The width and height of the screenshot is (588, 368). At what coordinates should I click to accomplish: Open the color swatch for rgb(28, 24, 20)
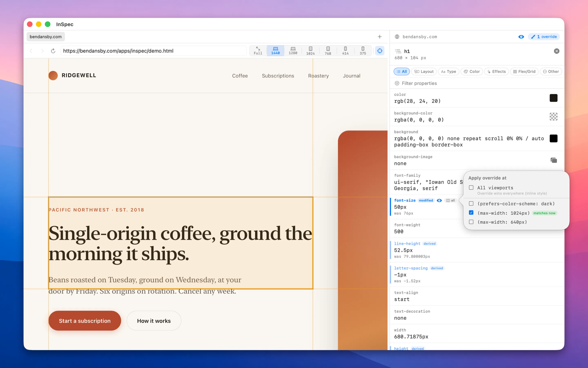click(x=553, y=98)
